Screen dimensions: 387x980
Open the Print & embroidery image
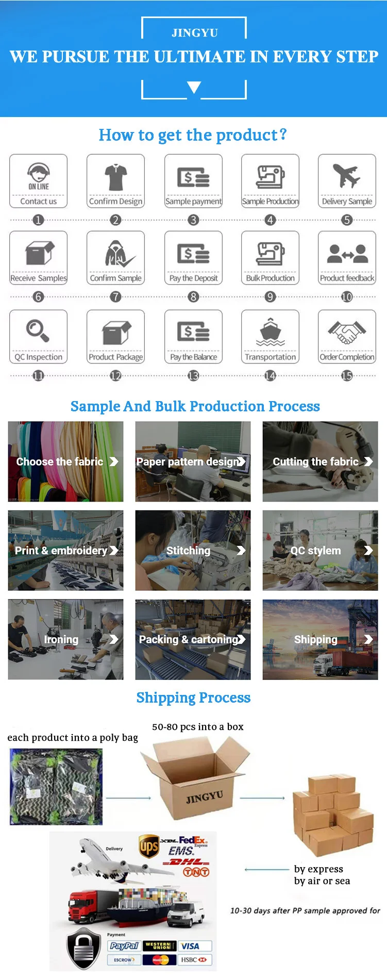tap(65, 551)
